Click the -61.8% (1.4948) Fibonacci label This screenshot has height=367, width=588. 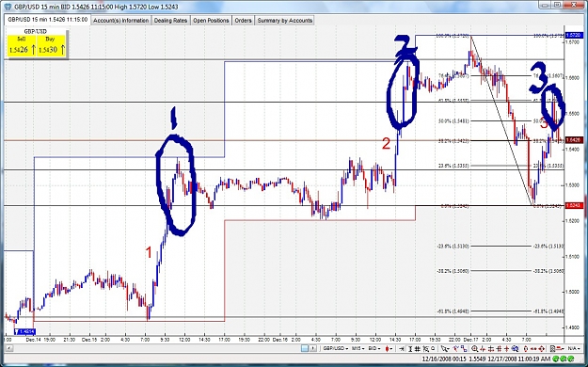tap(453, 311)
